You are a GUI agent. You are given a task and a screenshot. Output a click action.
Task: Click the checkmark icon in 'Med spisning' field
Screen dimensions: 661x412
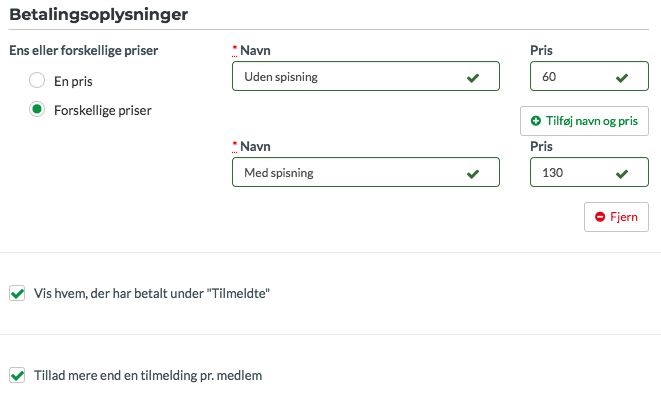point(473,174)
